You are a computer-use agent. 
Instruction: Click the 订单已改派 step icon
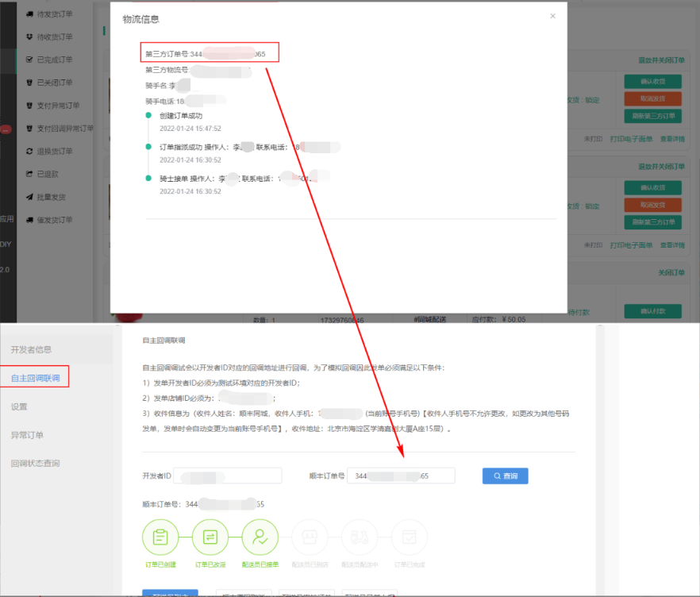[210, 537]
